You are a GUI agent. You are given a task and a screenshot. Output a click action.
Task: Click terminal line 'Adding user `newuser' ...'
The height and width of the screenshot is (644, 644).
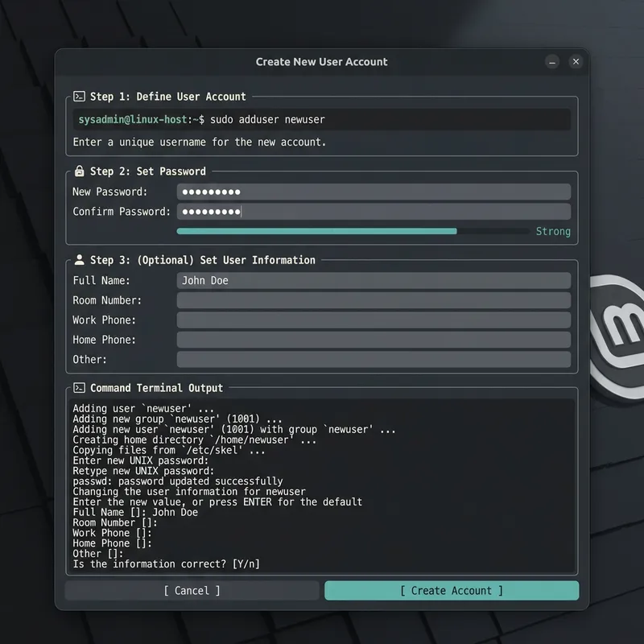click(143, 409)
